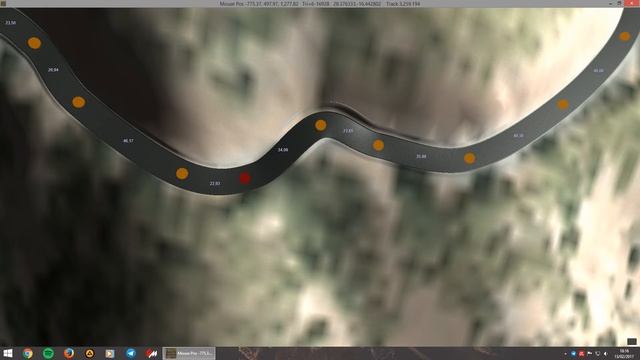Open the network status tray icon

[x=598, y=354]
